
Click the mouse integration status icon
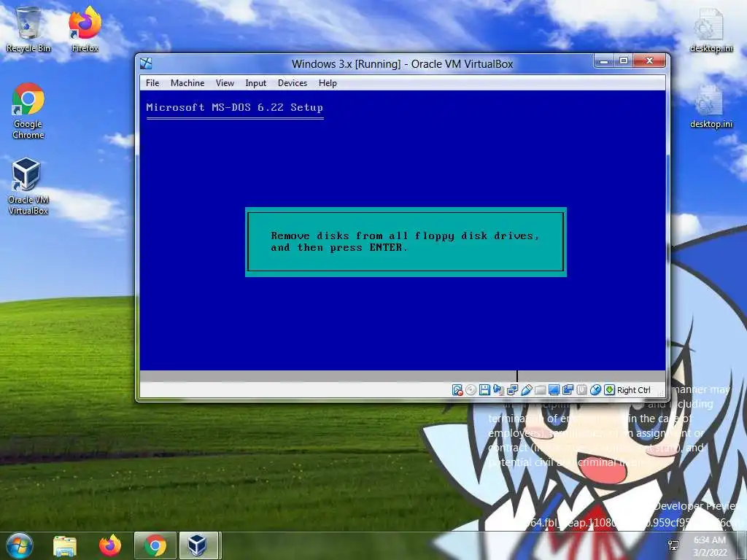click(x=595, y=390)
